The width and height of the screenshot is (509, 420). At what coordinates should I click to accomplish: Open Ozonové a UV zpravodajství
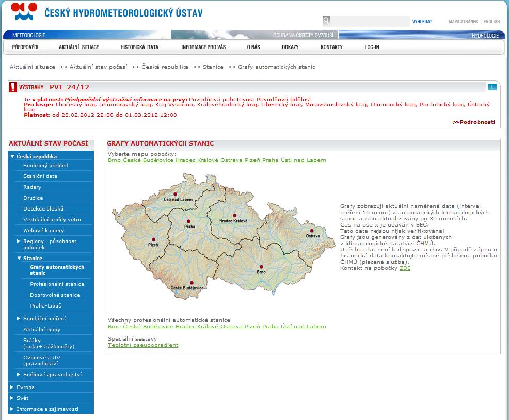pyautogui.click(x=42, y=360)
